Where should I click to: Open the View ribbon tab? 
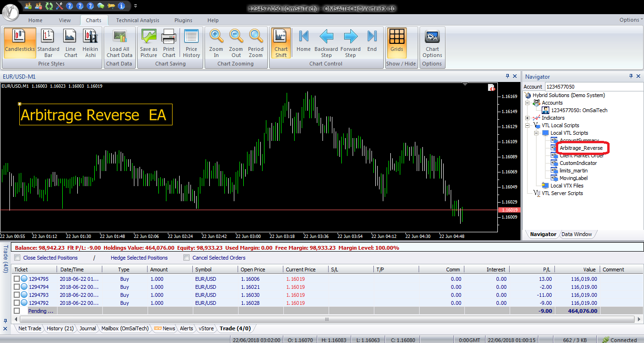coord(65,20)
